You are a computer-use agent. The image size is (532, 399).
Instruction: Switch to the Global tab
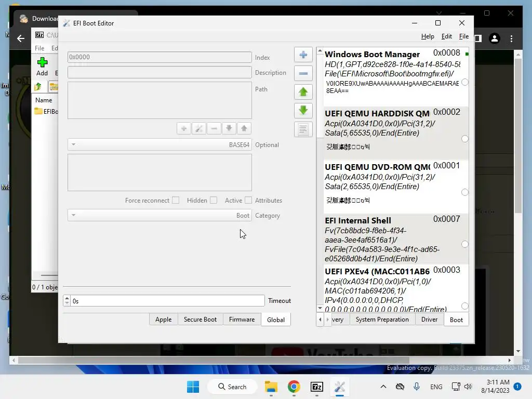pyautogui.click(x=276, y=320)
